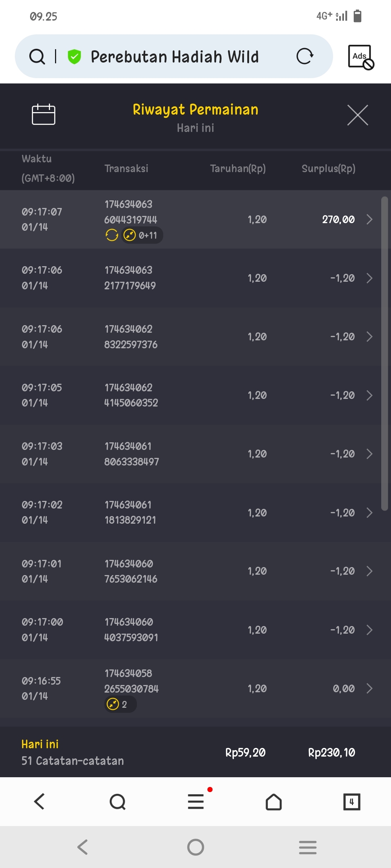Image resolution: width=391 pixels, height=868 pixels.
Task: Tap the 0+11 free spin badge
Action: point(142,235)
